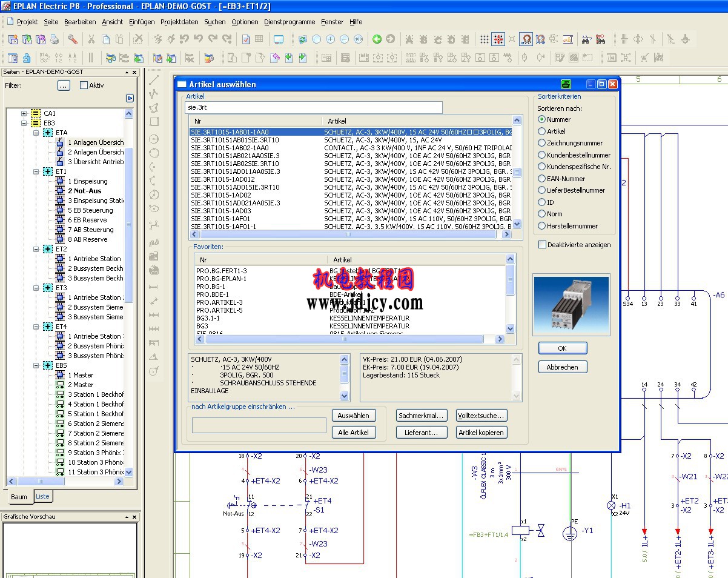The image size is (728, 578).
Task: Click the first project pages icon
Action: [x=13, y=39]
